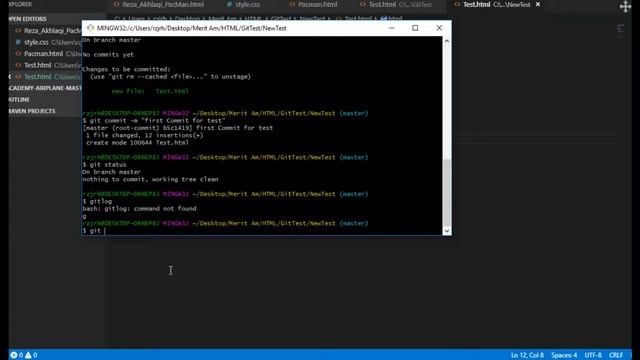The width and height of the screenshot is (640, 360).
Task: Click 'nothing to commit, working tree clean' line
Action: point(150,179)
